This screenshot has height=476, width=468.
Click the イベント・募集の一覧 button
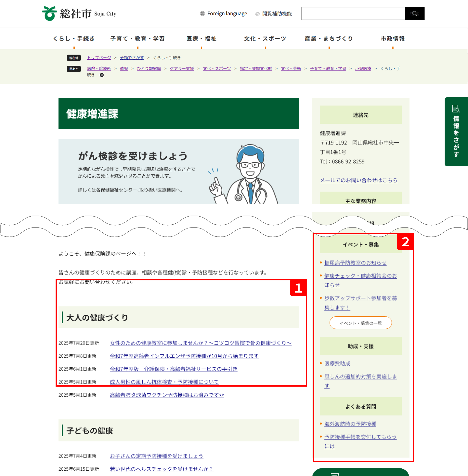360,323
